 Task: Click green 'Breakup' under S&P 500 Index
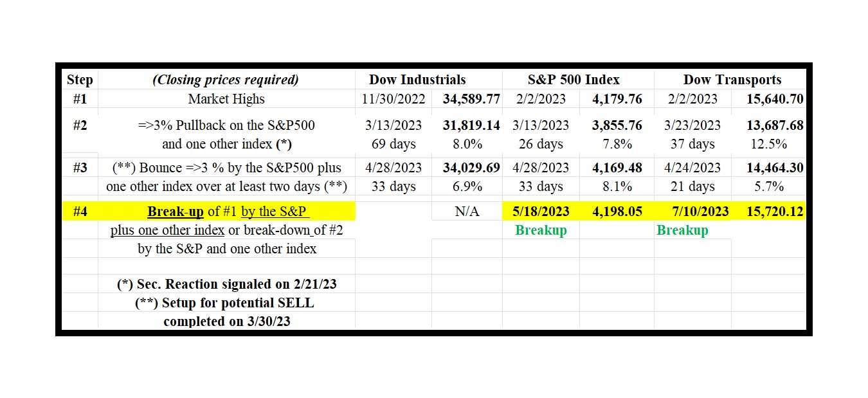tap(541, 230)
